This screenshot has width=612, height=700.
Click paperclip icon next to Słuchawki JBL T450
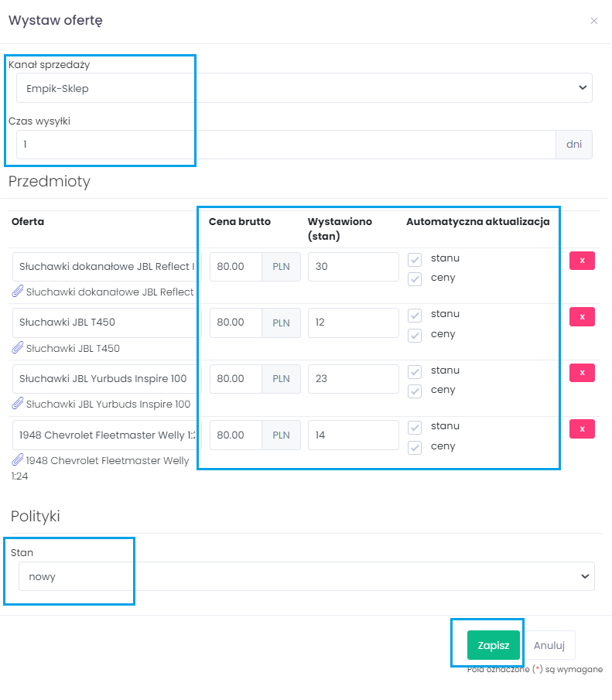click(18, 348)
